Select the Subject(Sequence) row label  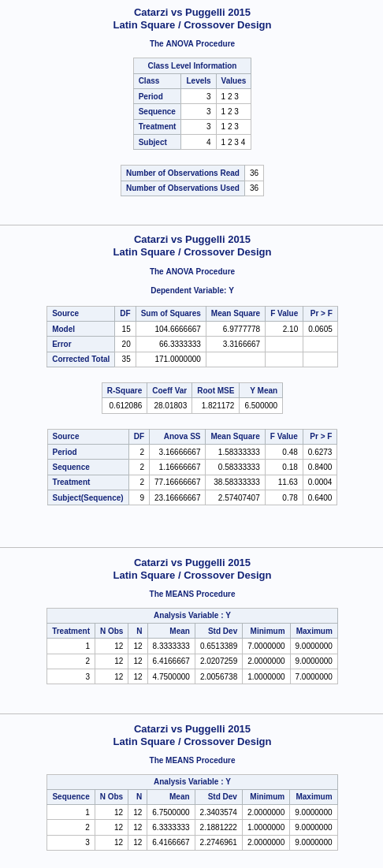pos(88,497)
